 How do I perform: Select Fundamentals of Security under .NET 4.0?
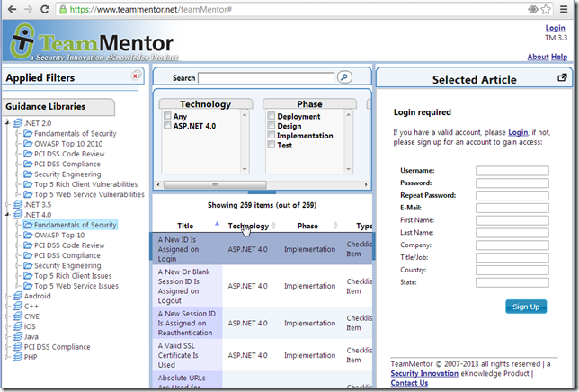pyautogui.click(x=75, y=225)
